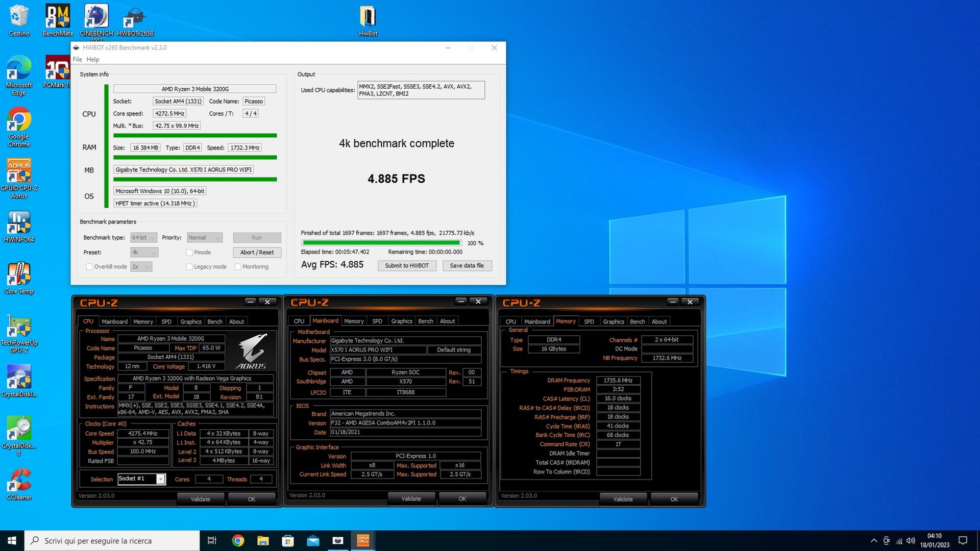Toggle the Pmode checkbox
Image resolution: width=980 pixels, height=551 pixels.
[189, 253]
